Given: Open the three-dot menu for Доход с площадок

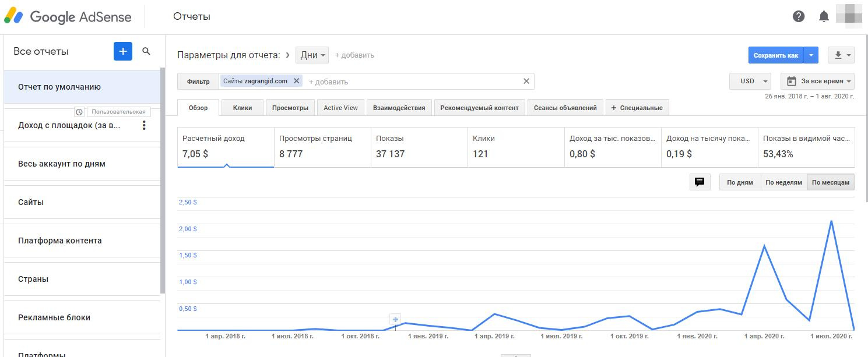Looking at the screenshot, I should (x=145, y=125).
